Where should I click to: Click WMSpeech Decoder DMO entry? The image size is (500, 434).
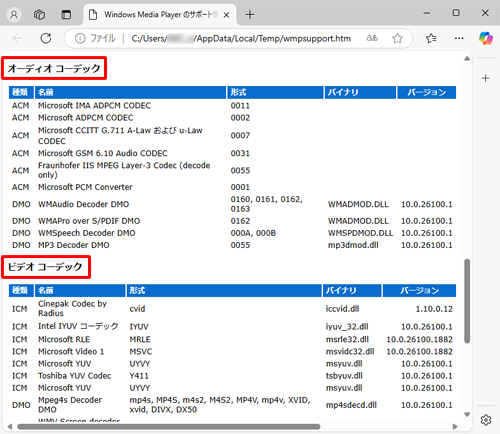click(87, 233)
